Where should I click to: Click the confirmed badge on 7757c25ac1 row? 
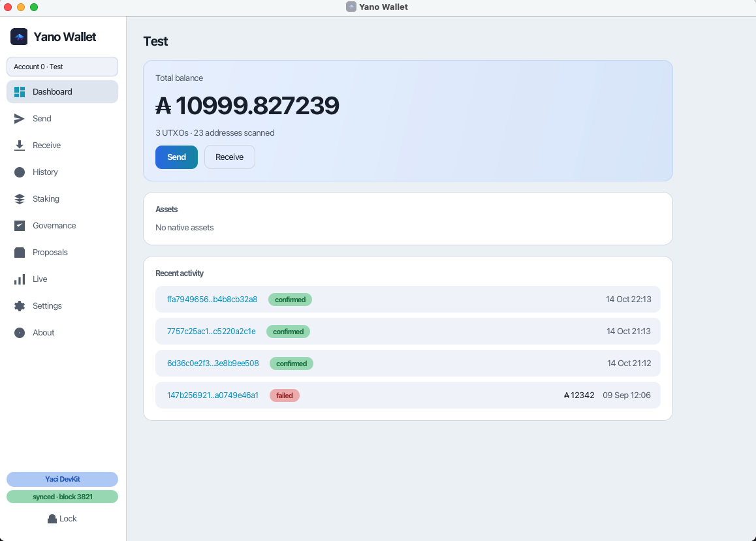(x=289, y=332)
